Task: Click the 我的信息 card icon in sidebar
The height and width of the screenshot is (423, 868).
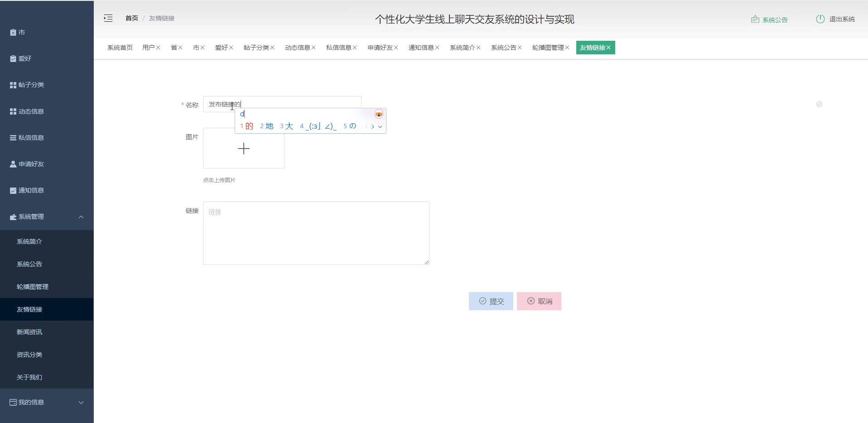Action: click(13, 402)
